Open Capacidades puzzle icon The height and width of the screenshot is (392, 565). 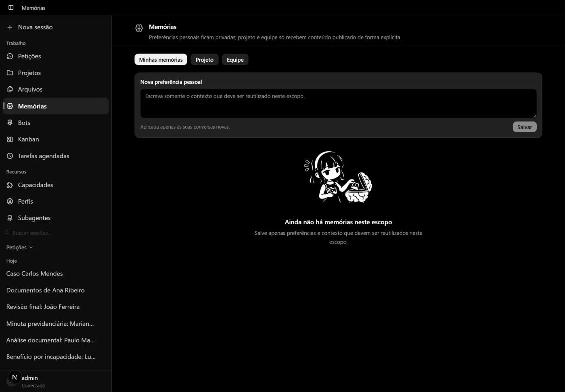coord(10,185)
